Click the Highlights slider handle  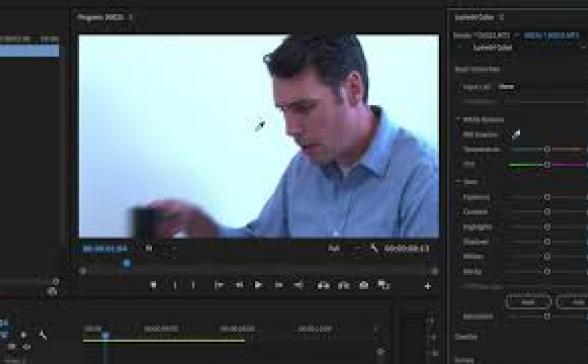(547, 227)
